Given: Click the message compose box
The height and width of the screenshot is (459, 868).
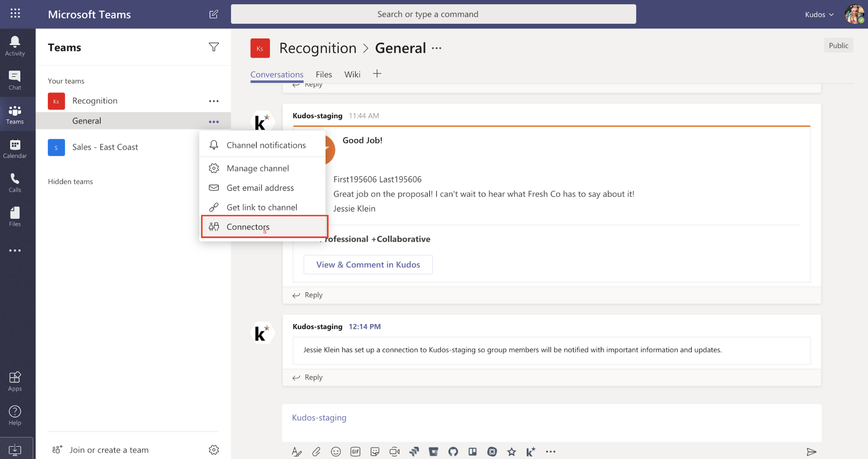Looking at the screenshot, I should 551,423.
